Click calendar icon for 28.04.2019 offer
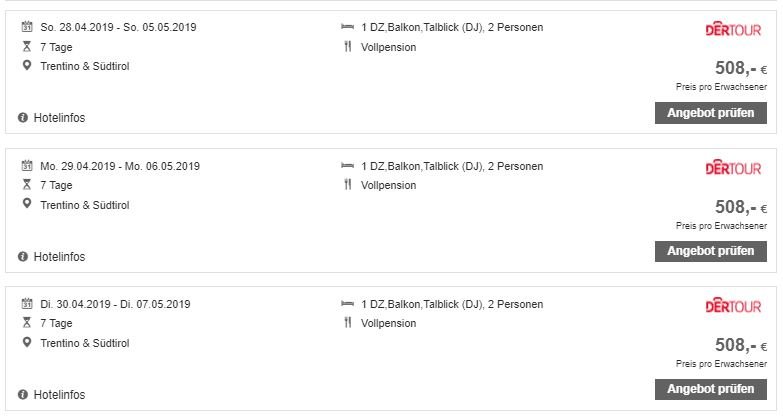 [27, 26]
